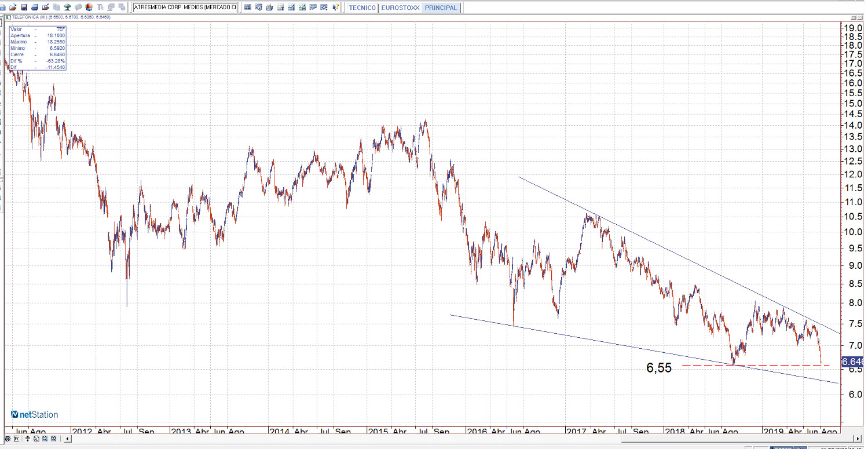Click the line chart toolbar icon

click(291, 8)
